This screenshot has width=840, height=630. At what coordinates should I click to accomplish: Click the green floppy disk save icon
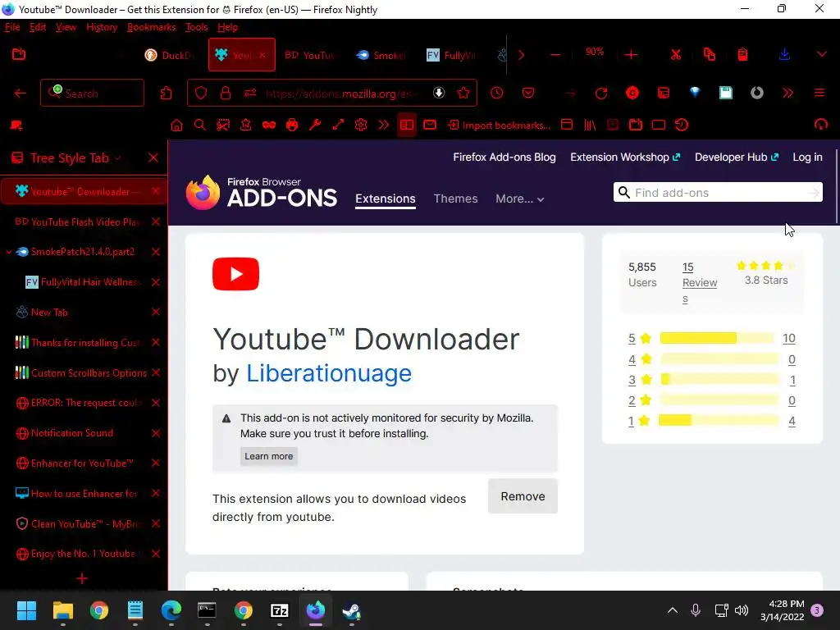[726, 94]
